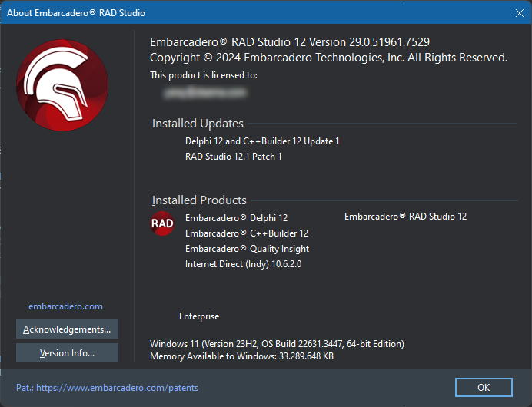The height and width of the screenshot is (407, 532).
Task: Click the Windows 11 OS build line
Action: tap(277, 344)
